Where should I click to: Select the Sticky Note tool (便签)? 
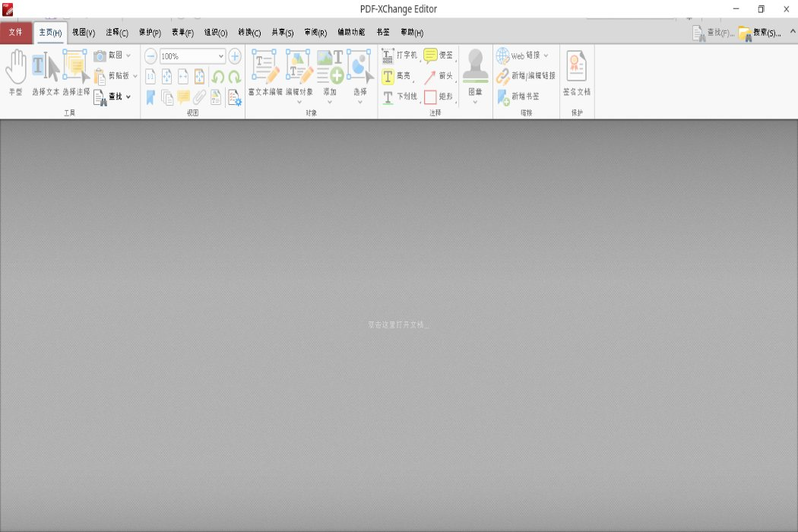click(439, 55)
